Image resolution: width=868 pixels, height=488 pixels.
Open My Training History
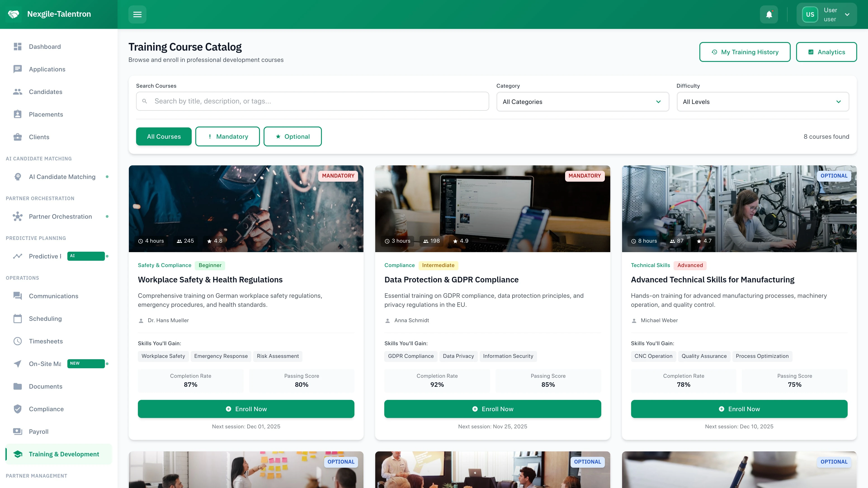(745, 52)
